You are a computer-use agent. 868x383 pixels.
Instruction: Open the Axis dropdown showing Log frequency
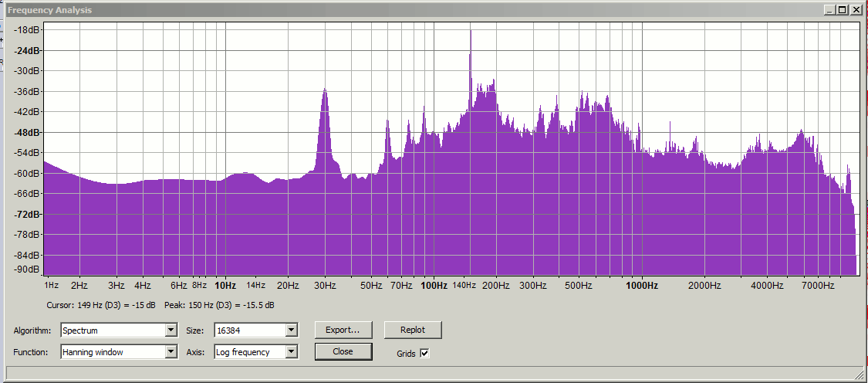(x=256, y=352)
